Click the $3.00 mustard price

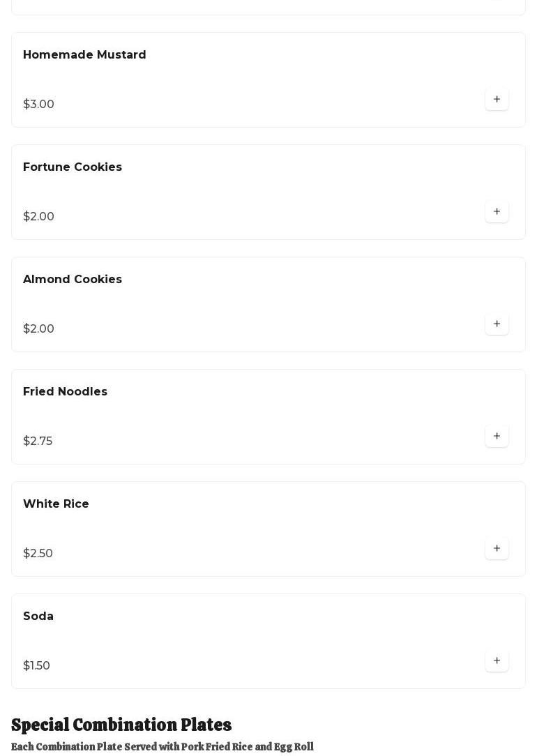[x=38, y=104]
